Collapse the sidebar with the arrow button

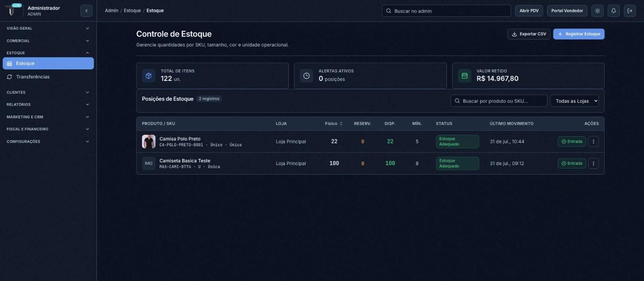(x=86, y=11)
